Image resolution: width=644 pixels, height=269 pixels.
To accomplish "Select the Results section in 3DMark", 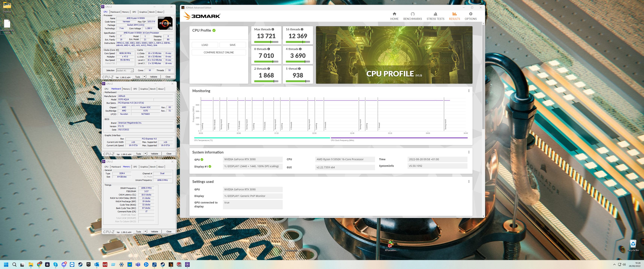I will click(x=454, y=16).
